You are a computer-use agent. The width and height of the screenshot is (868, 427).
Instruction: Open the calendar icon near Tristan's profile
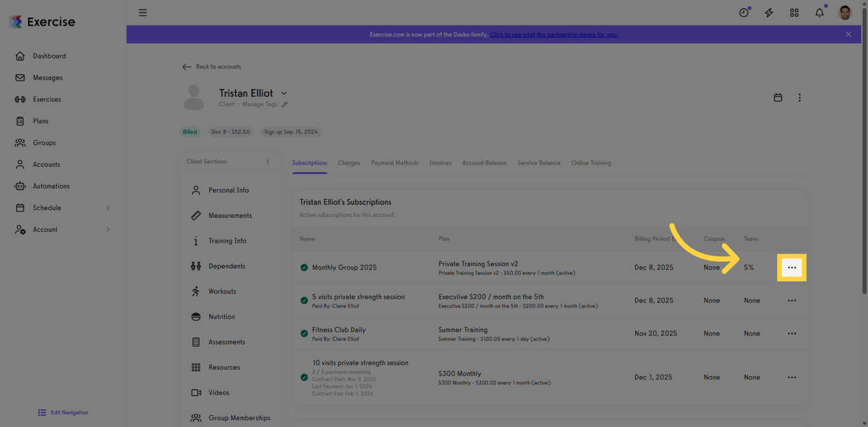click(x=778, y=97)
